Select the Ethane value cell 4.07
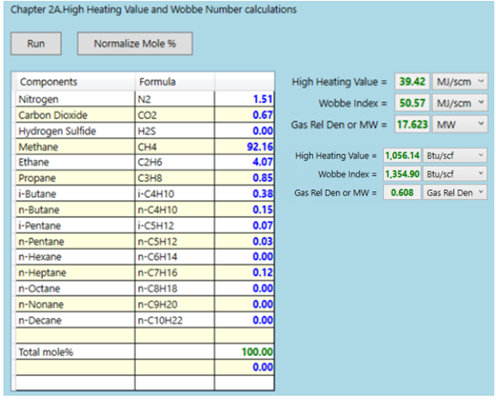The image size is (496, 400). coord(244,162)
